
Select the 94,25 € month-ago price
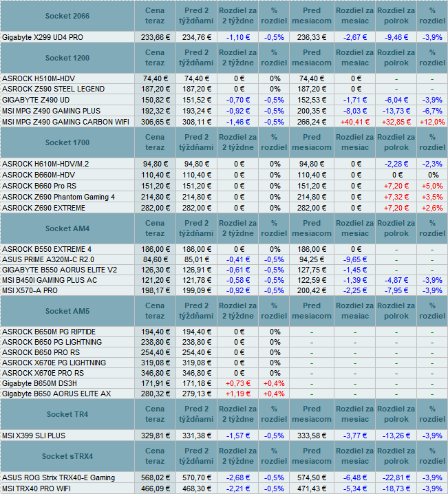pos(312,259)
